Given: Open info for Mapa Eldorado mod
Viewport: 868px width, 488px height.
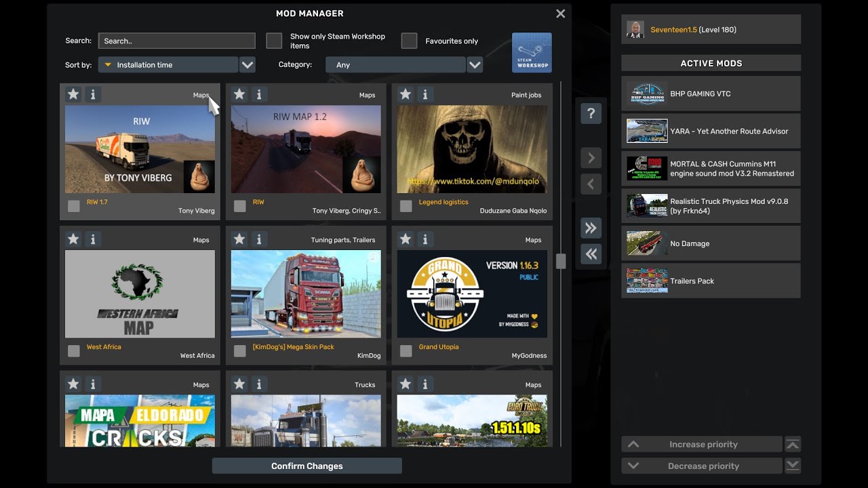Looking at the screenshot, I should point(93,384).
